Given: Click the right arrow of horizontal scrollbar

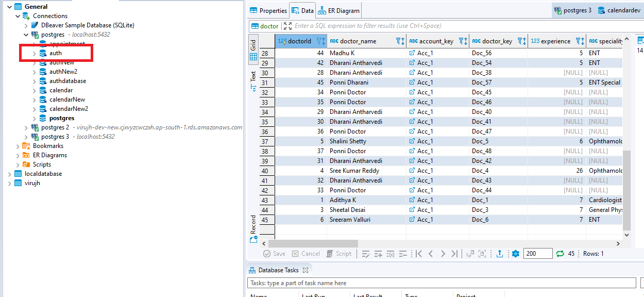Looking at the screenshot, I should point(619,243).
